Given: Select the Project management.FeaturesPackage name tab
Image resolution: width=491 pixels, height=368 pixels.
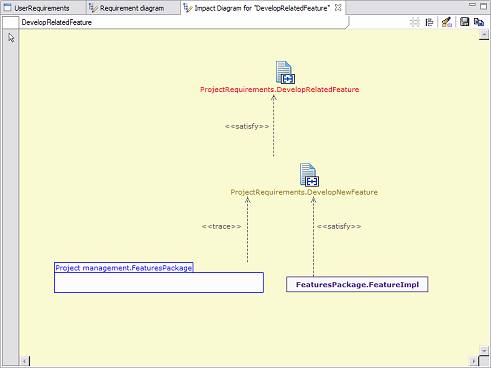Looking at the screenshot, I should coord(124,268).
